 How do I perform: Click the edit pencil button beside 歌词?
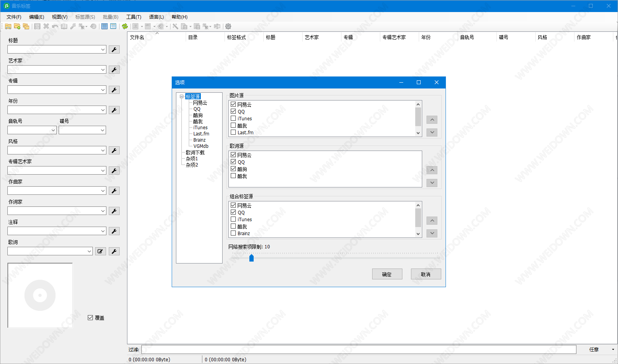[x=101, y=251]
